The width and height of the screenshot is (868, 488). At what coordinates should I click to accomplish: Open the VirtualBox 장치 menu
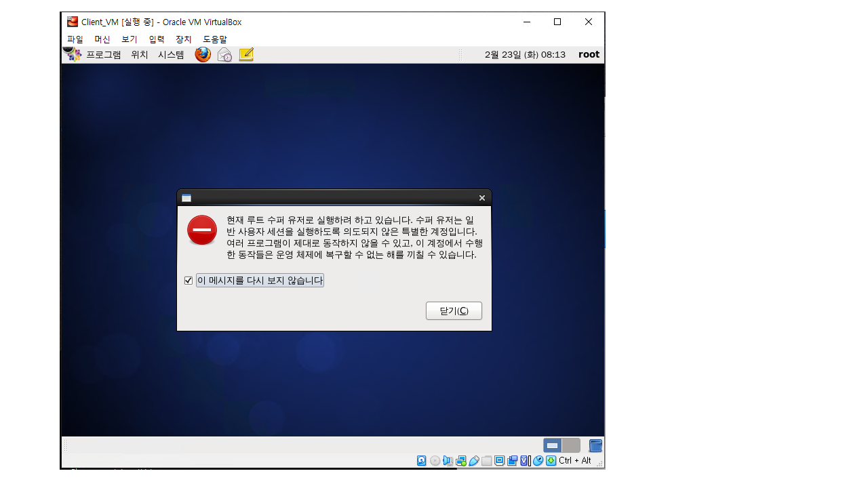pos(184,39)
